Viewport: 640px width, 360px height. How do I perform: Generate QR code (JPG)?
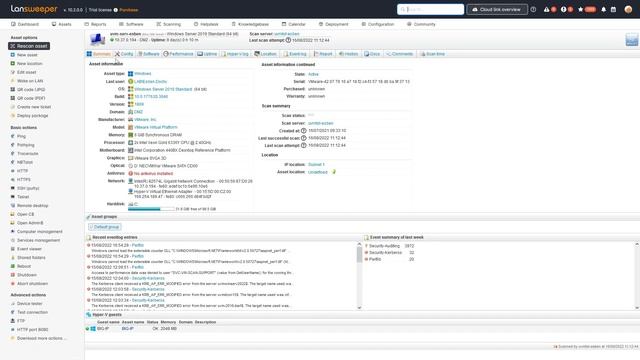(31, 89)
